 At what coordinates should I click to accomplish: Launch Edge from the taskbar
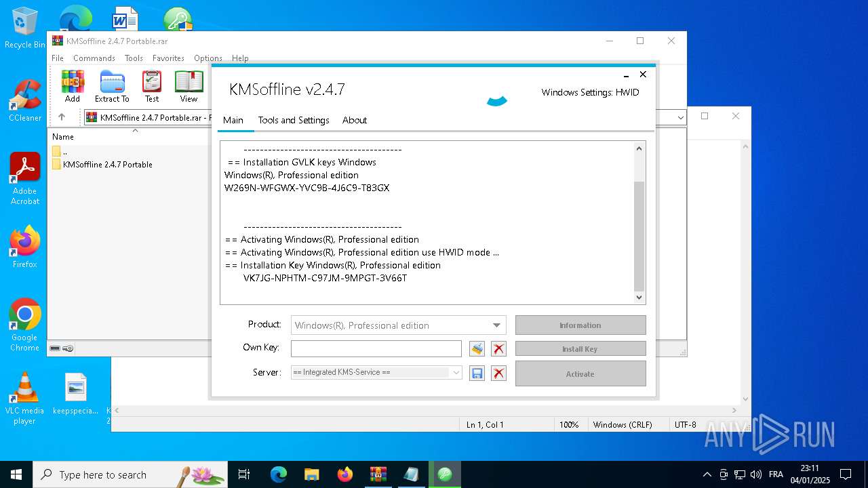tap(279, 474)
